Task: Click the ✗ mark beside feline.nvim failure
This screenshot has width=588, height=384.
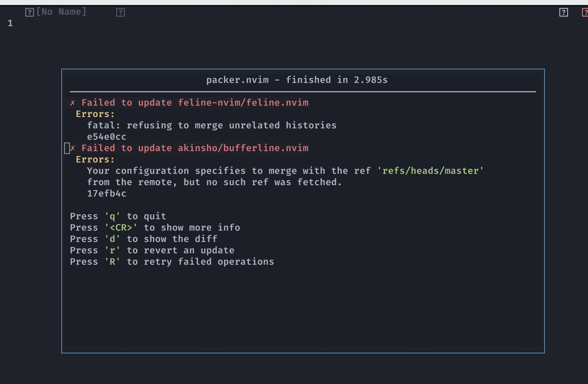Action: pyautogui.click(x=73, y=103)
